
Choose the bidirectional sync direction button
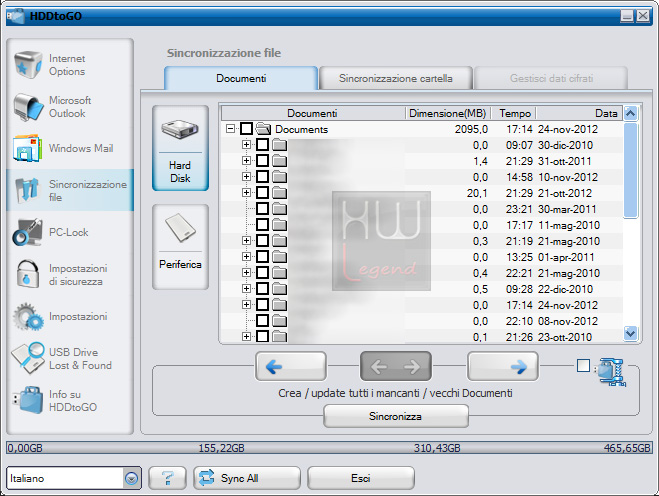[x=395, y=367]
